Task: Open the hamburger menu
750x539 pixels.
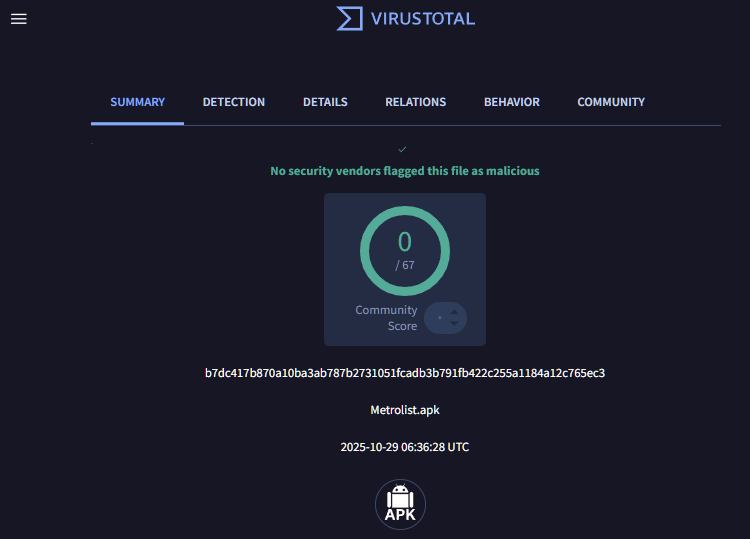Action: 18,19
